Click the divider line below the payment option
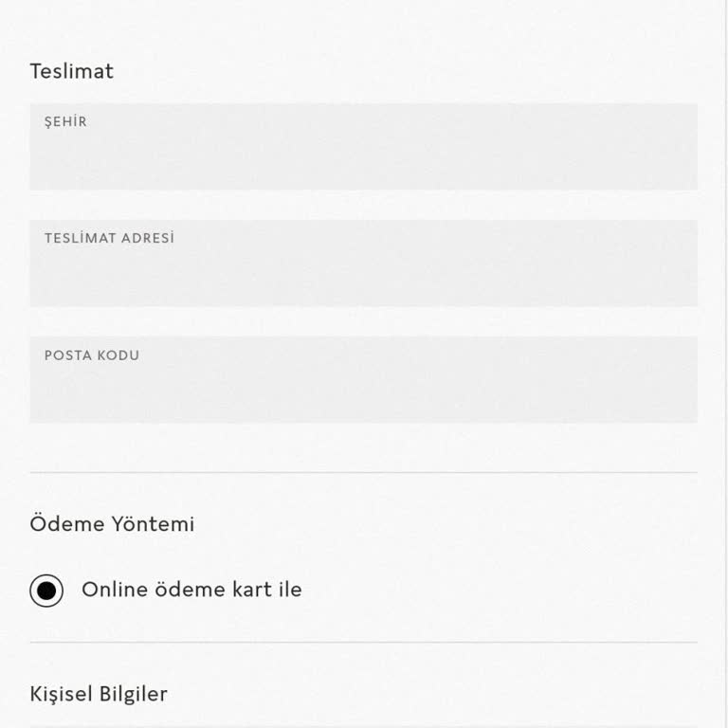The height and width of the screenshot is (728, 728). (x=363, y=642)
